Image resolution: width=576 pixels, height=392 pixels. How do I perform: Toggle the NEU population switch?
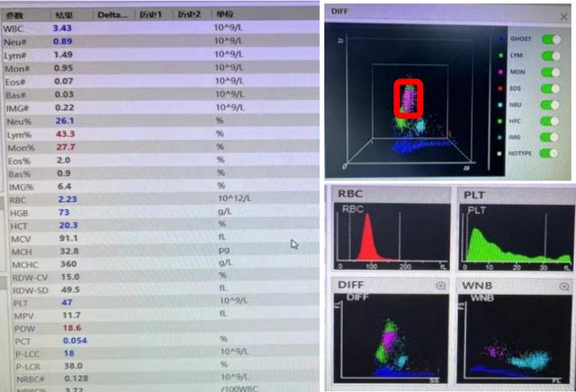(551, 105)
